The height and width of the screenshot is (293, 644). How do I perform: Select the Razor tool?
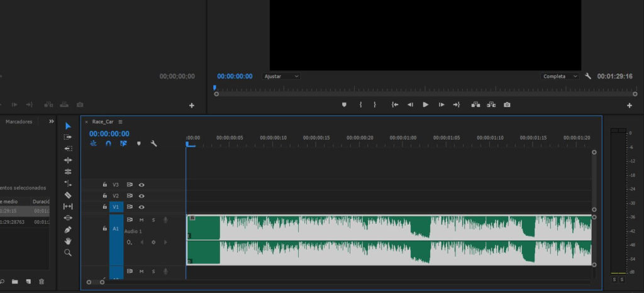[68, 196]
